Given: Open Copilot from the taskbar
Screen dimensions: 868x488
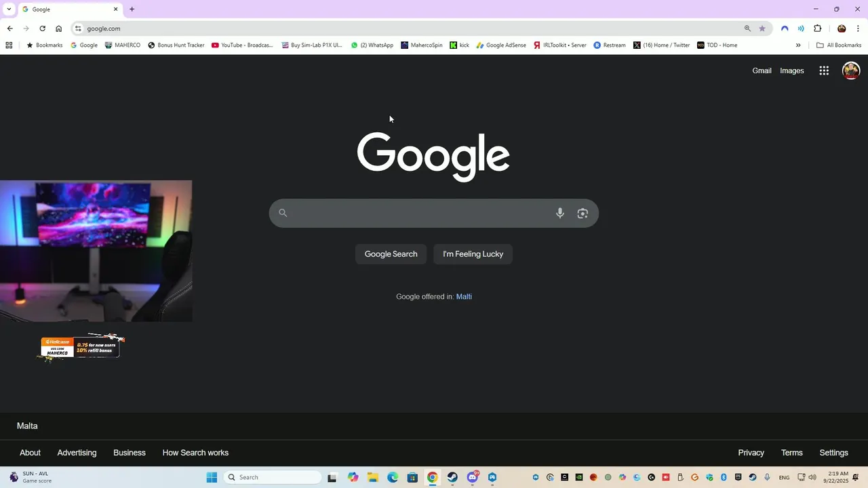Looking at the screenshot, I should 353,477.
